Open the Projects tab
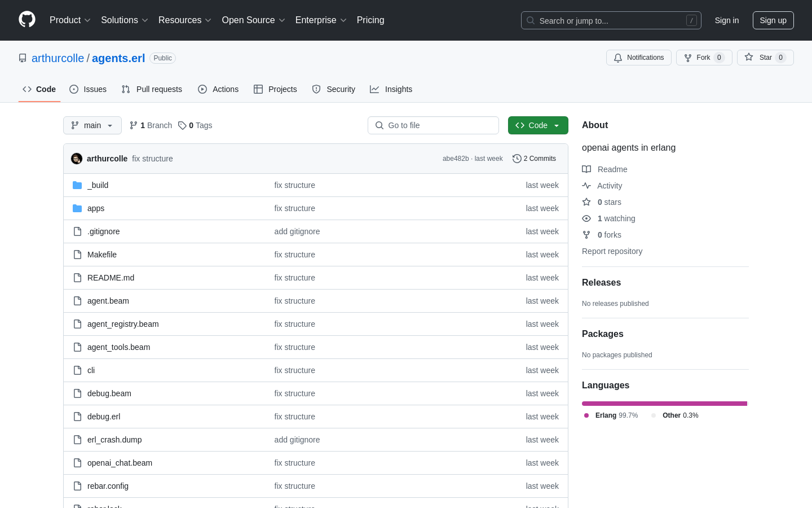812x508 pixels. click(275, 89)
